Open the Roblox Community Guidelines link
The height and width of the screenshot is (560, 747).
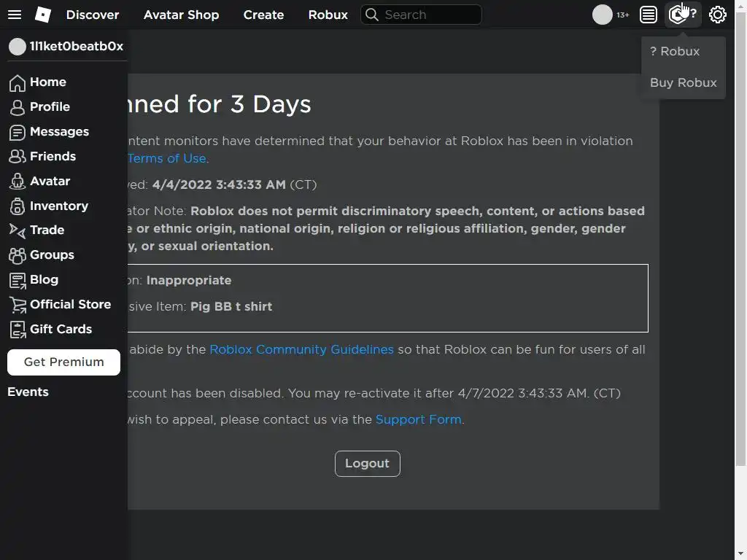tap(301, 349)
